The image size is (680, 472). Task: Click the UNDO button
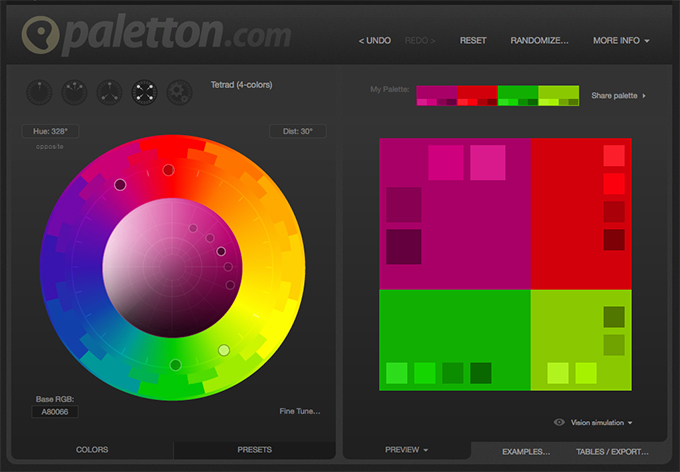click(x=375, y=40)
